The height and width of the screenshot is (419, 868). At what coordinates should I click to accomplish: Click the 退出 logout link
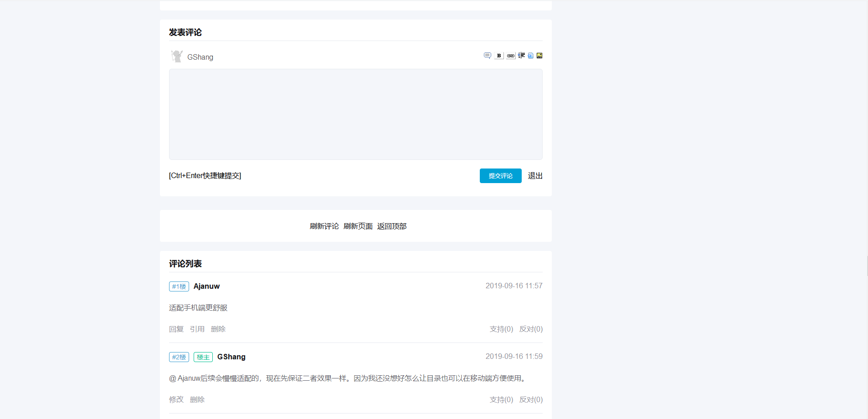(x=535, y=176)
